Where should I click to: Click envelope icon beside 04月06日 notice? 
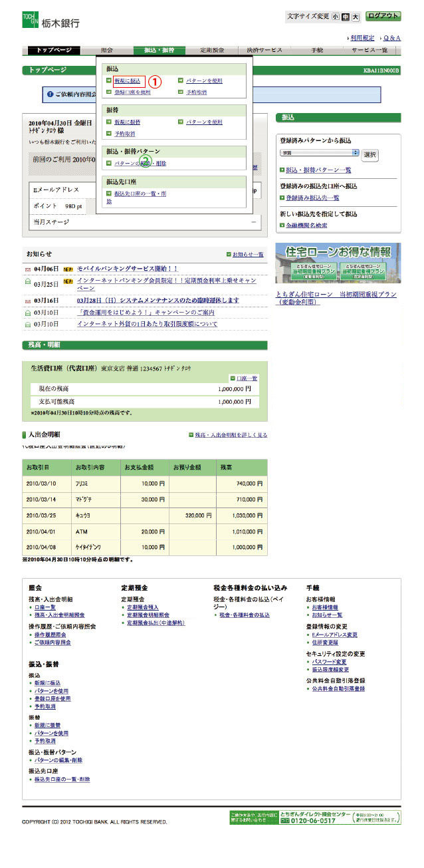pos(27,269)
